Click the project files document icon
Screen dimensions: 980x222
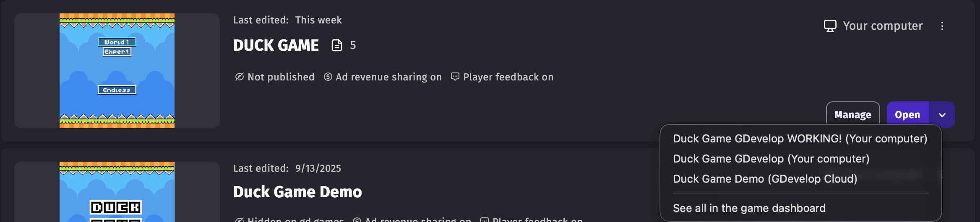pos(337,45)
